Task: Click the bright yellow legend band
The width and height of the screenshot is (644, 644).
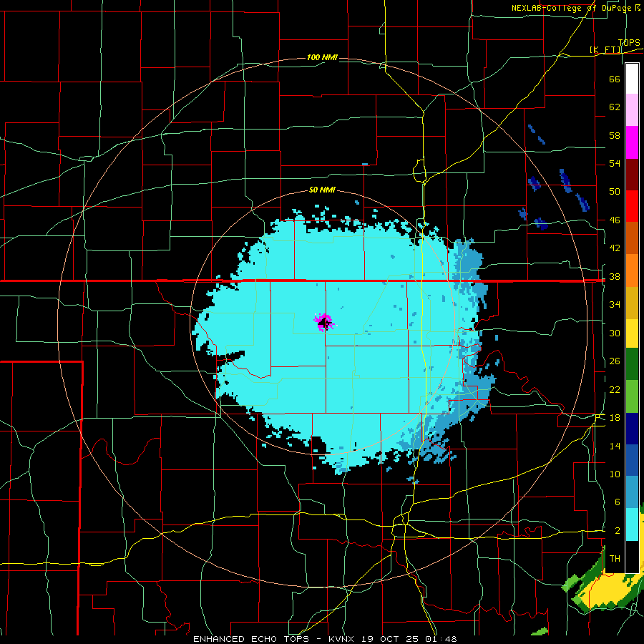Action: coord(632,333)
